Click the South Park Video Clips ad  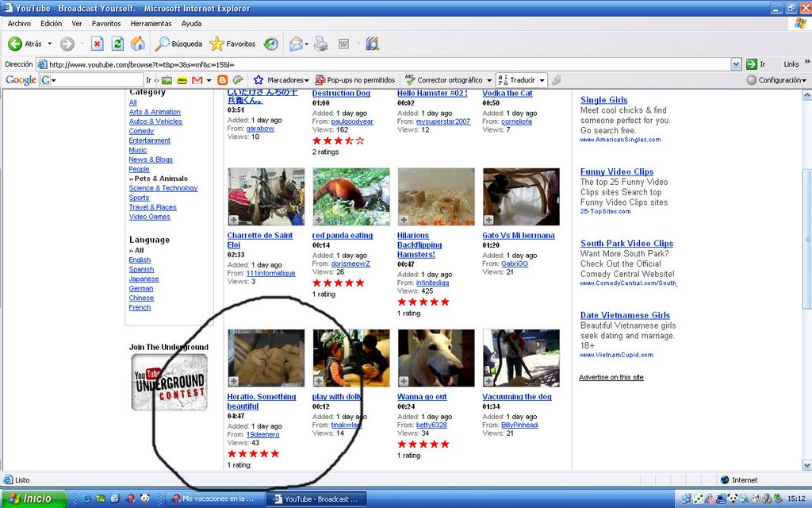626,244
